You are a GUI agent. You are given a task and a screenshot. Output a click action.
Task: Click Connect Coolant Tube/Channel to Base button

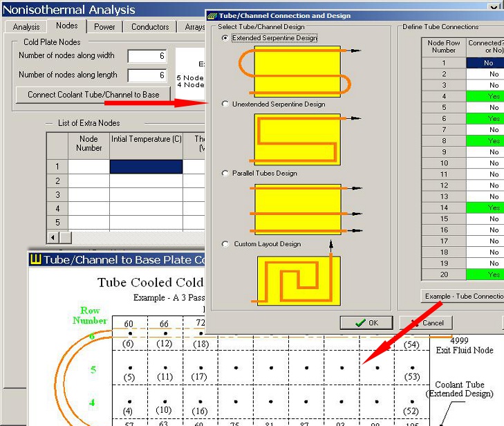93,95
